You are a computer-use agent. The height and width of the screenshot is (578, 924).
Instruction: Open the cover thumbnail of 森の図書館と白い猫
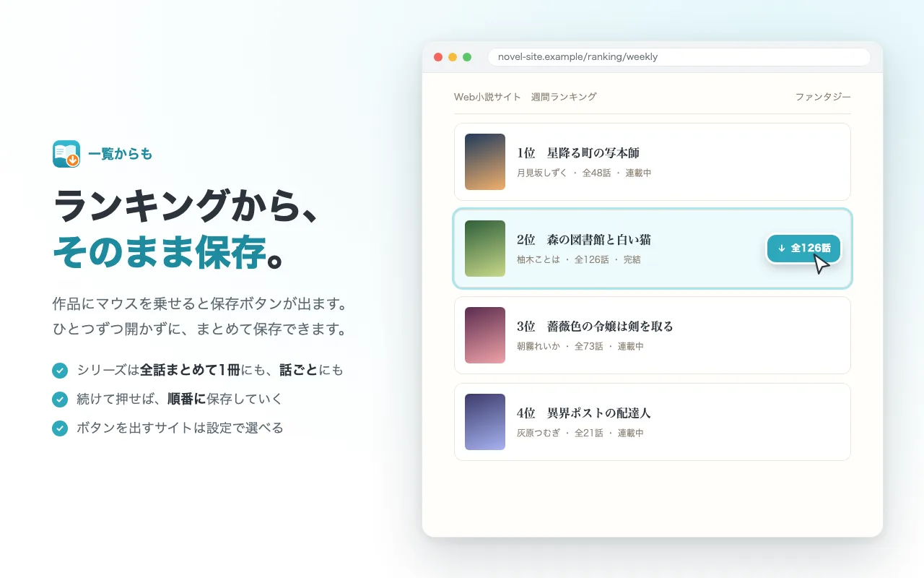[x=485, y=249]
